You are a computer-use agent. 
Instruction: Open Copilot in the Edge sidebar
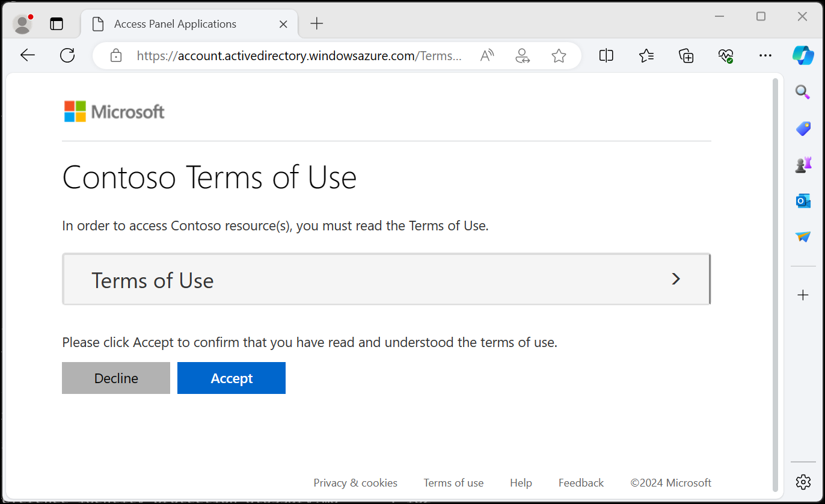pos(803,55)
